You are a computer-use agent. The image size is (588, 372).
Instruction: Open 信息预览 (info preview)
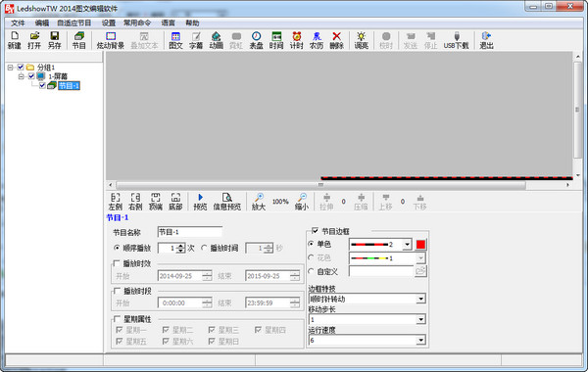coord(227,201)
